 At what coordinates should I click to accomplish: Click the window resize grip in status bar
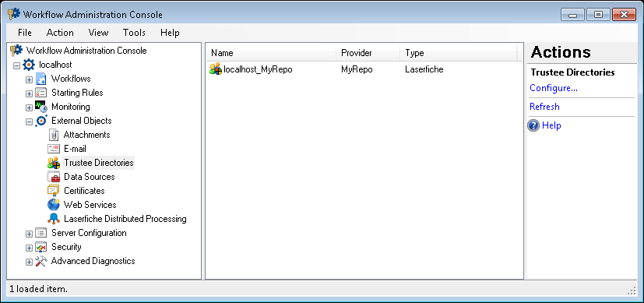tap(632, 291)
